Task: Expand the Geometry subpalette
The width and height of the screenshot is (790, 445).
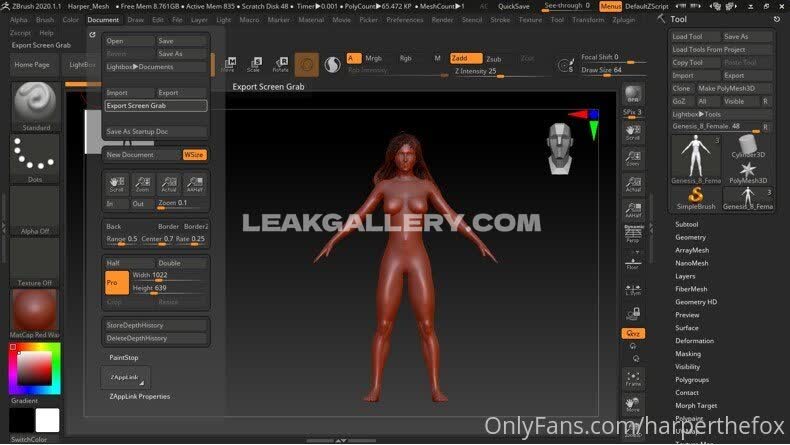Action: pyautogui.click(x=690, y=237)
